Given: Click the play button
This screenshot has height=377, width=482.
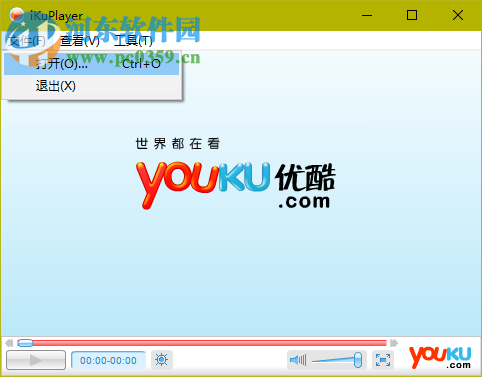Looking at the screenshot, I should (x=36, y=360).
